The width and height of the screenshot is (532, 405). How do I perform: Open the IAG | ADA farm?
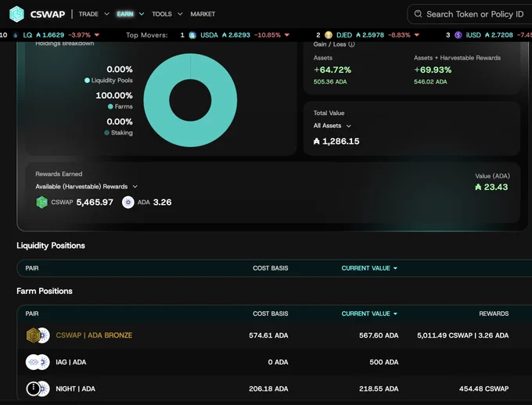(x=71, y=362)
